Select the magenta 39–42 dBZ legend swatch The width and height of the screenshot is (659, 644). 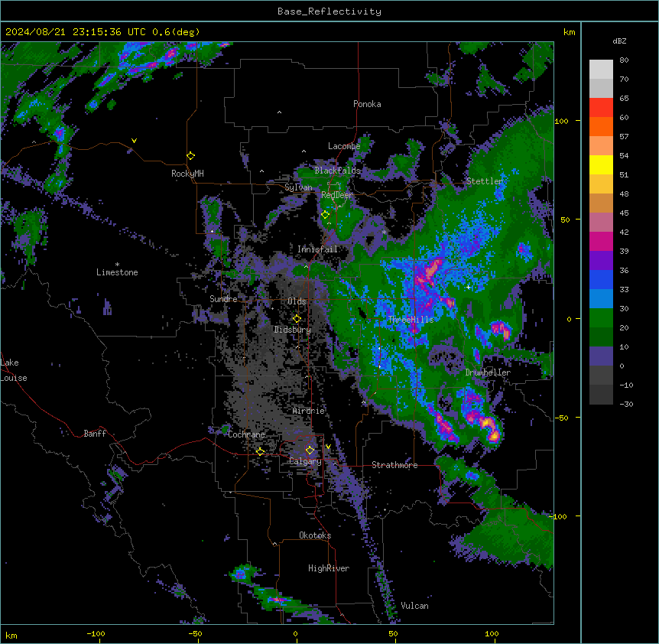tap(601, 241)
